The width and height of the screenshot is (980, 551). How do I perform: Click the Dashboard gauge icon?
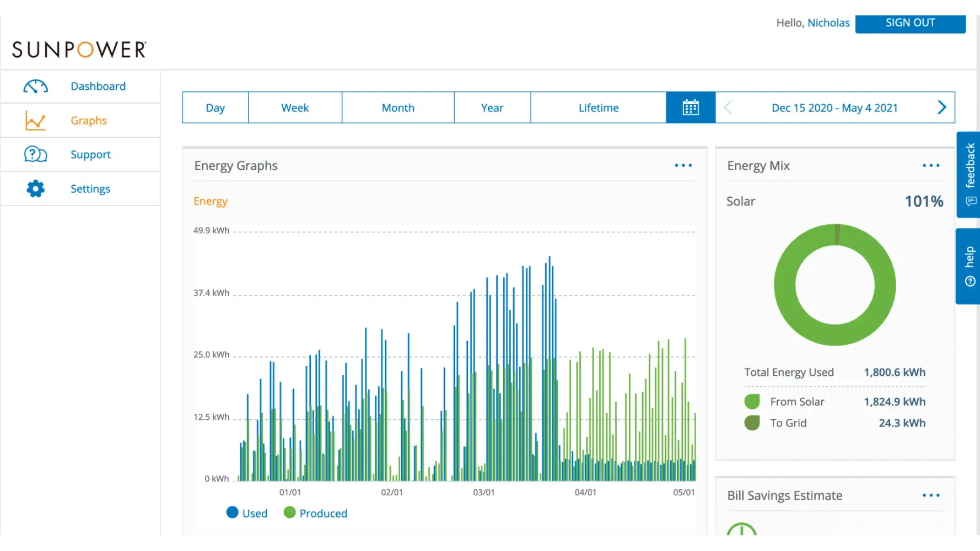[x=35, y=87]
